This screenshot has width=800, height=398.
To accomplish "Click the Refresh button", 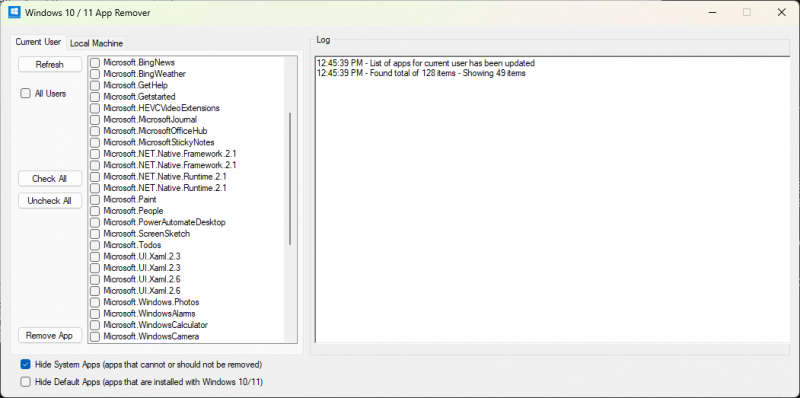I will pyautogui.click(x=50, y=64).
